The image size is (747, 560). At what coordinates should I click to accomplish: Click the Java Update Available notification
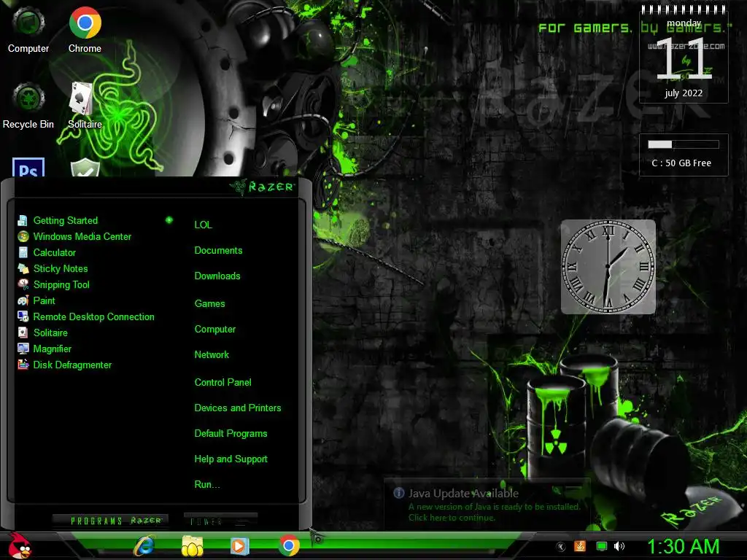point(487,505)
